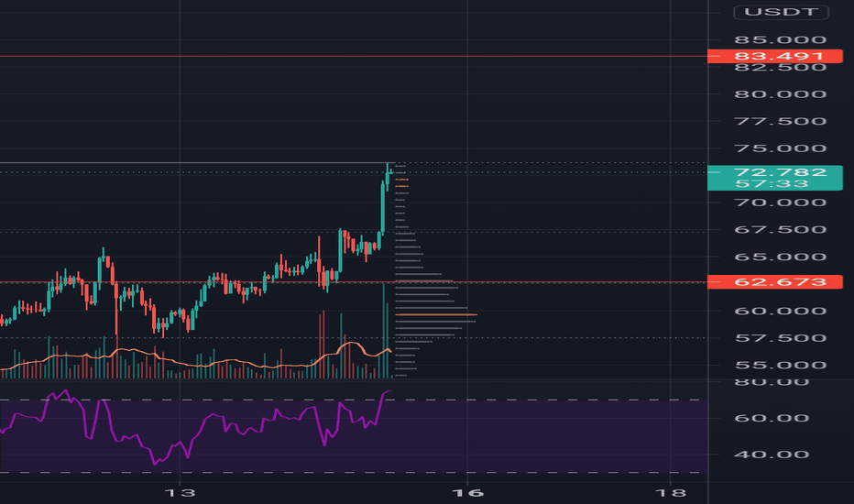
Task: Click the 85.000 price axis label
Action: pos(780,39)
